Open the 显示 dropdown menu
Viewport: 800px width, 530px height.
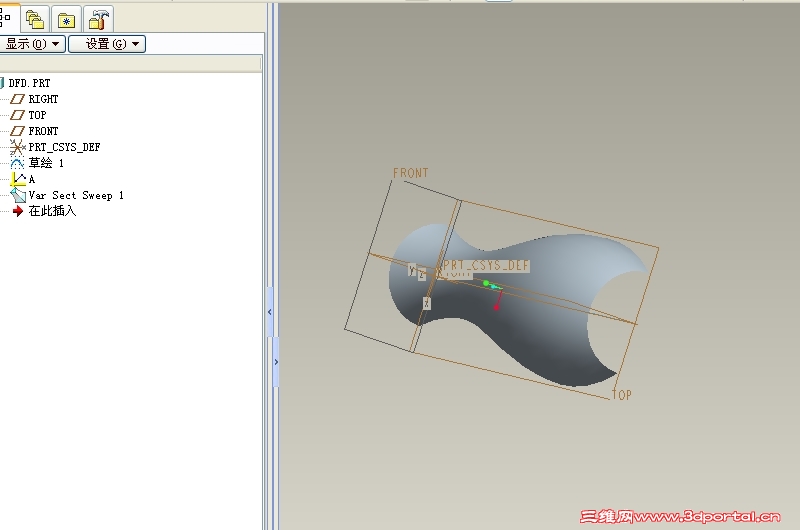tap(32, 44)
